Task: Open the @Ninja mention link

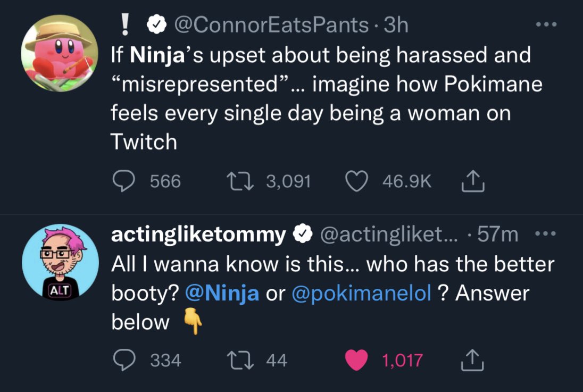Action: coord(222,294)
